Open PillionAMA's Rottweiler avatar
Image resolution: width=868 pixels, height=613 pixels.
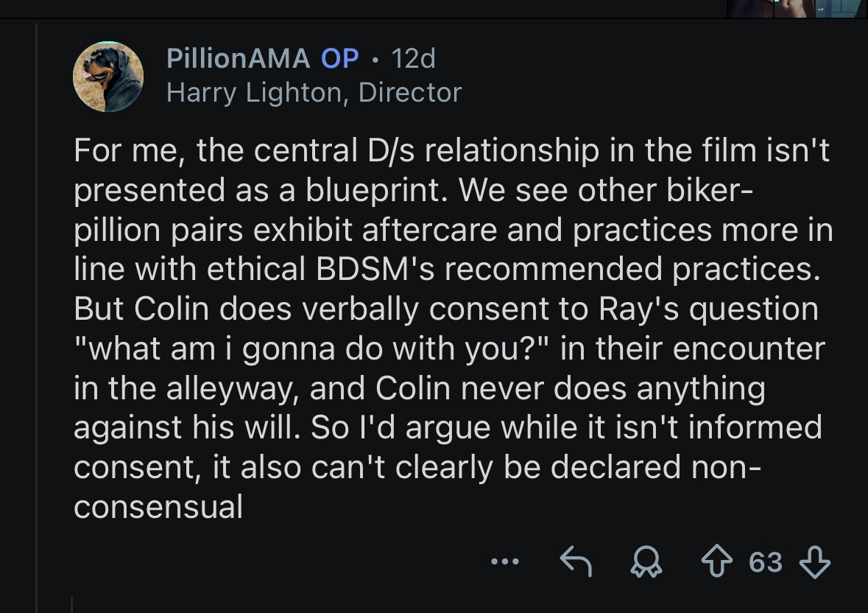(107, 76)
